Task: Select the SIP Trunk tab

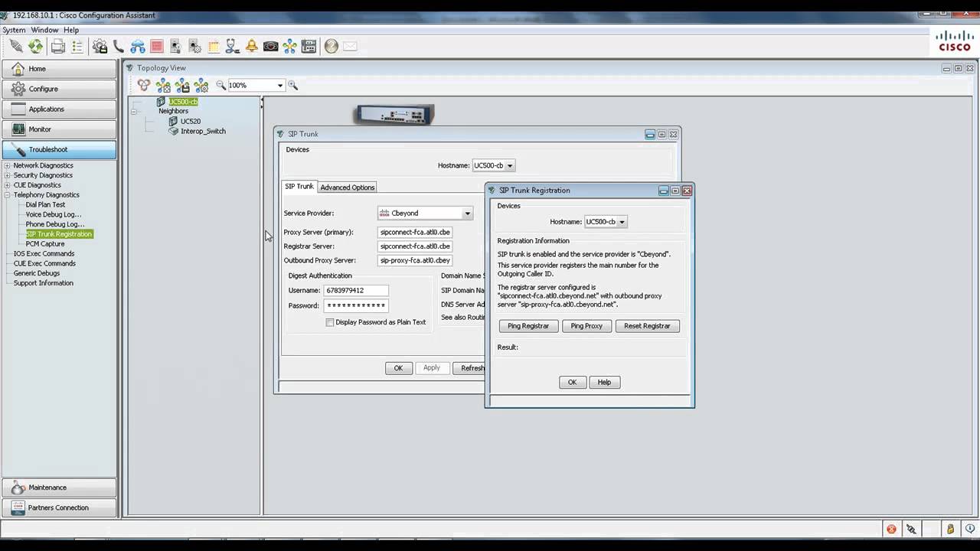Action: pos(299,187)
